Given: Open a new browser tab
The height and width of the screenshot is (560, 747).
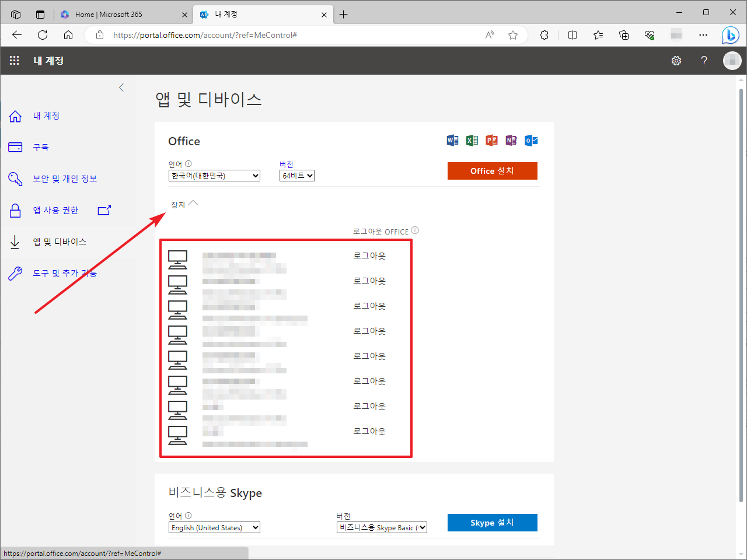Looking at the screenshot, I should click(x=344, y=15).
